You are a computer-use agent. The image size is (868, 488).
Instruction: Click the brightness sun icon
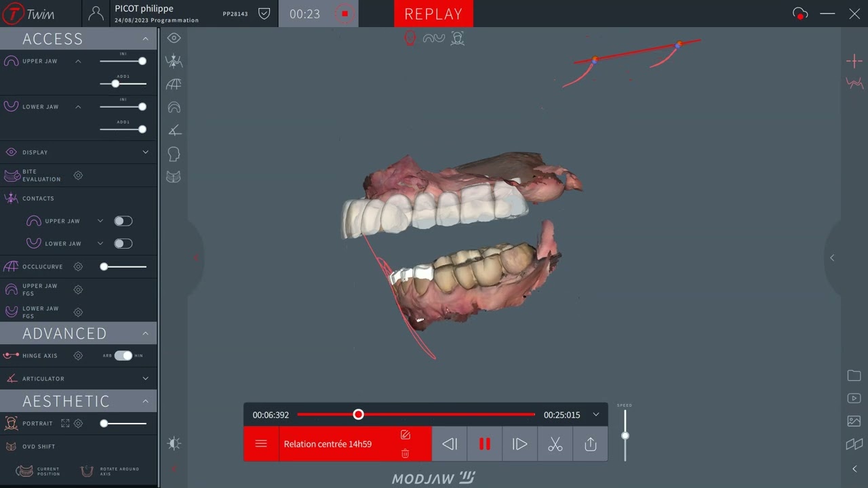point(174,443)
